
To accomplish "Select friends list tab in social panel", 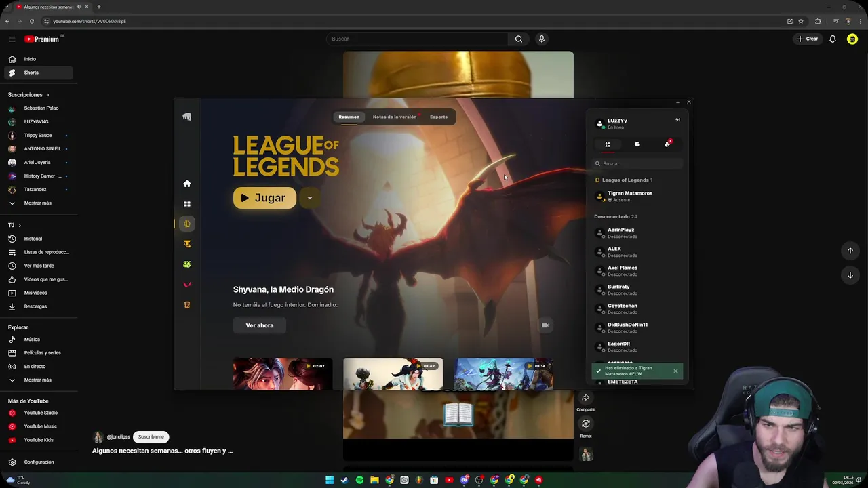I will (608, 144).
